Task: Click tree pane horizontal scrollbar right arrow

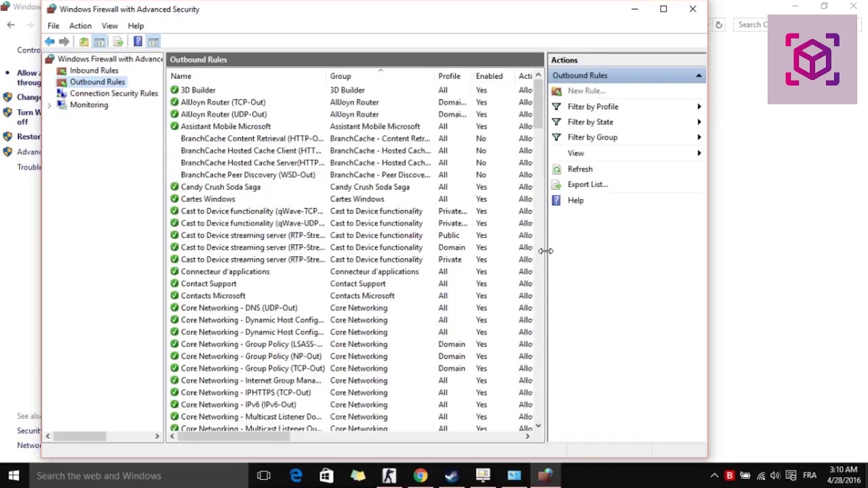Action: pyautogui.click(x=157, y=436)
